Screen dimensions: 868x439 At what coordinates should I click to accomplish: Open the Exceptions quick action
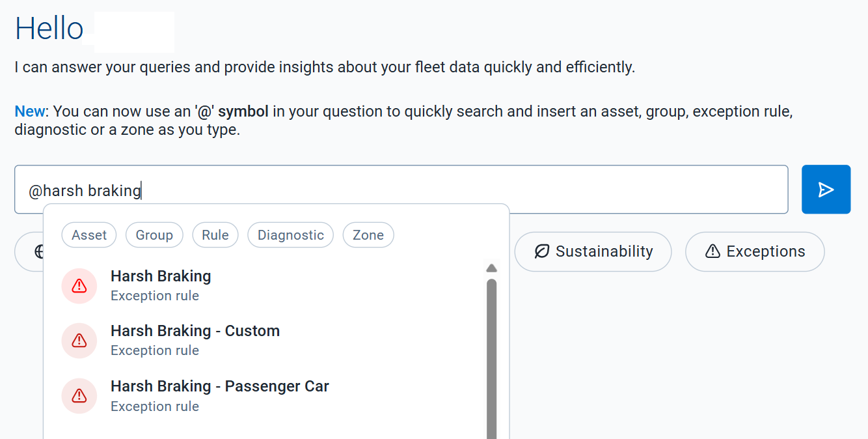pyautogui.click(x=755, y=251)
